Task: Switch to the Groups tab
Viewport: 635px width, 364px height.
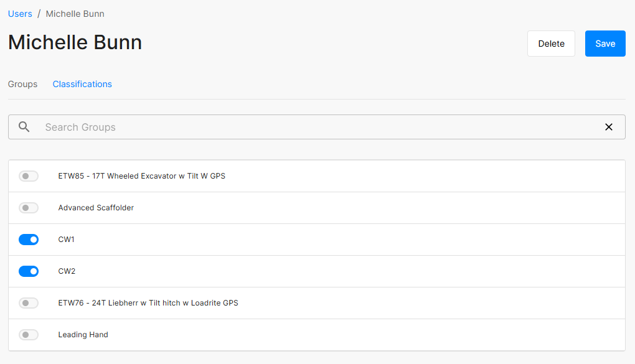Action: click(22, 84)
